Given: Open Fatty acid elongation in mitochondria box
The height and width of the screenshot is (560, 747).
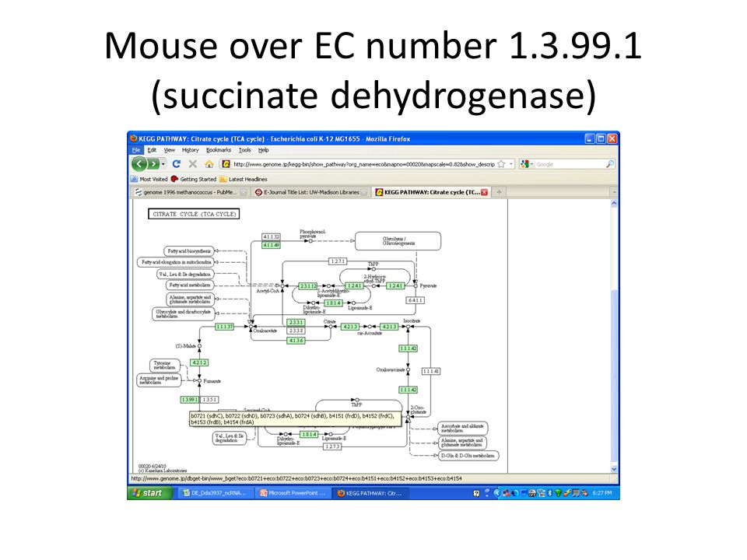Looking at the screenshot, I should pyautogui.click(x=176, y=262).
